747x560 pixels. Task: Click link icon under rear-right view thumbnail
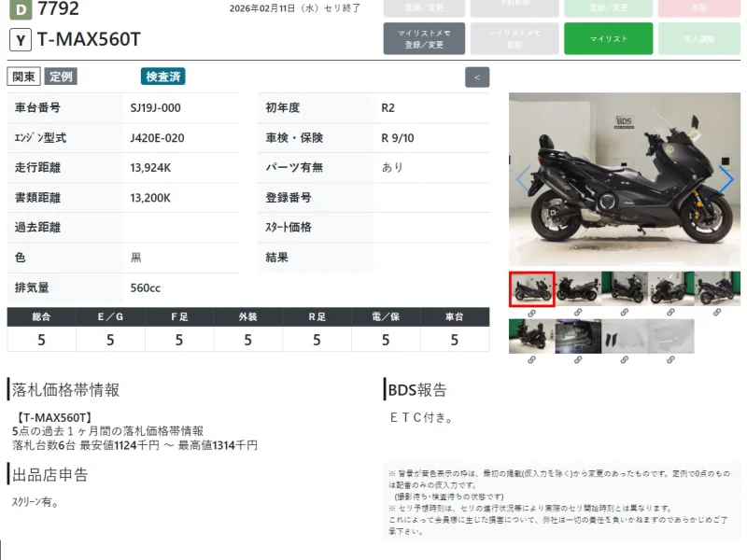(x=531, y=360)
